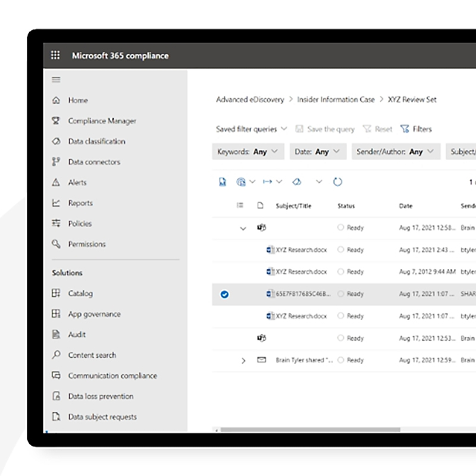Expand Saved filter queries dropdown
Screen dimensions: 476x476
pyautogui.click(x=251, y=129)
